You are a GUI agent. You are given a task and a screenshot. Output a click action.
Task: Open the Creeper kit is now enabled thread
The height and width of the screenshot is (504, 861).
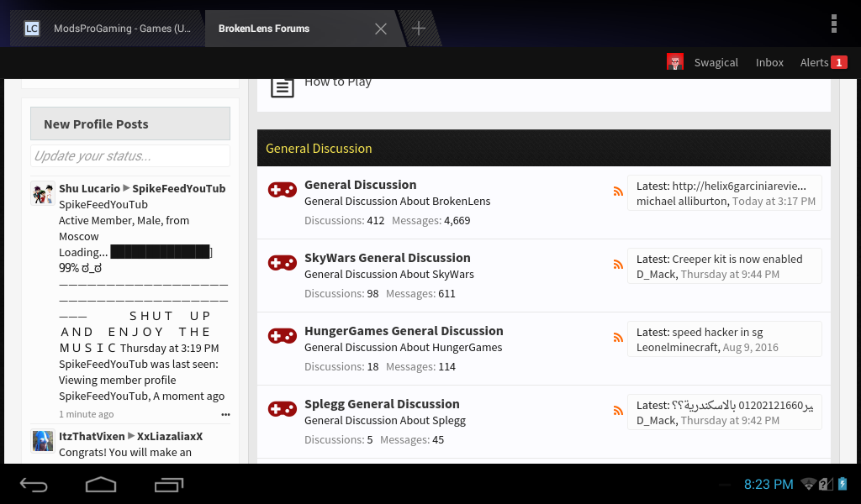tap(737, 259)
